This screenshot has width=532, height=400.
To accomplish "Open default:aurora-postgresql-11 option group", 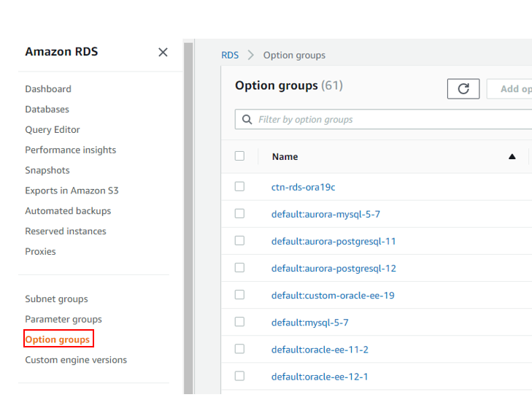I will tap(334, 241).
